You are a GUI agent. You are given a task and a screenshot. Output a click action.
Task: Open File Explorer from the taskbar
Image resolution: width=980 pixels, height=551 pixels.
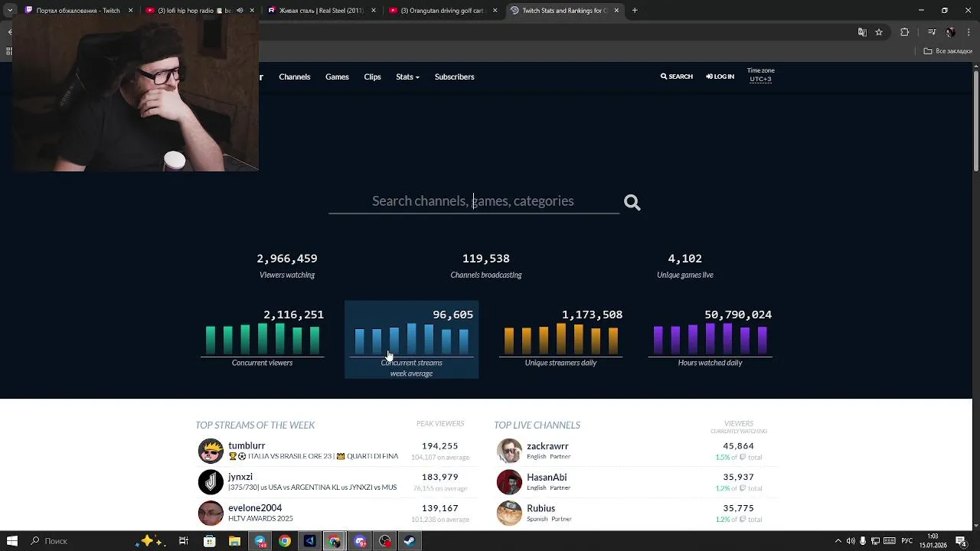click(234, 541)
